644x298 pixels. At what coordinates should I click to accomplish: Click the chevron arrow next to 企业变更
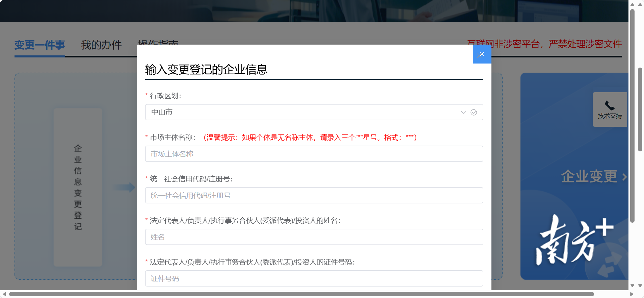point(624,177)
